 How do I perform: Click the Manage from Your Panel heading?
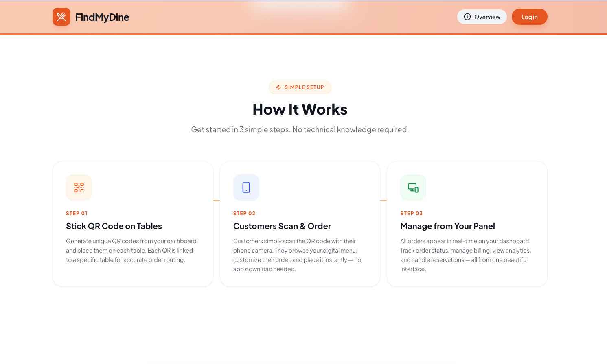pos(448,226)
